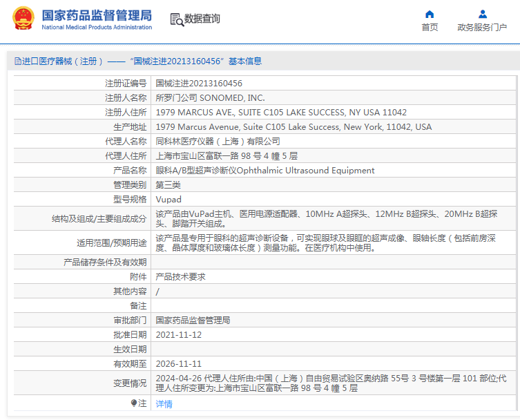Image resolution: width=520 pixels, height=420 pixels.
Task: Click 适用范围/预期用途 label
Action: (111, 243)
